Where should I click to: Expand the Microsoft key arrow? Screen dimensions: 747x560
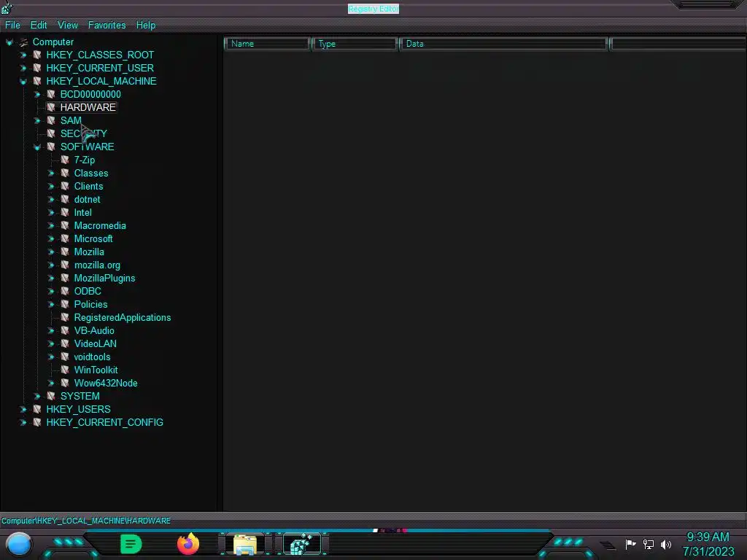[51, 239]
